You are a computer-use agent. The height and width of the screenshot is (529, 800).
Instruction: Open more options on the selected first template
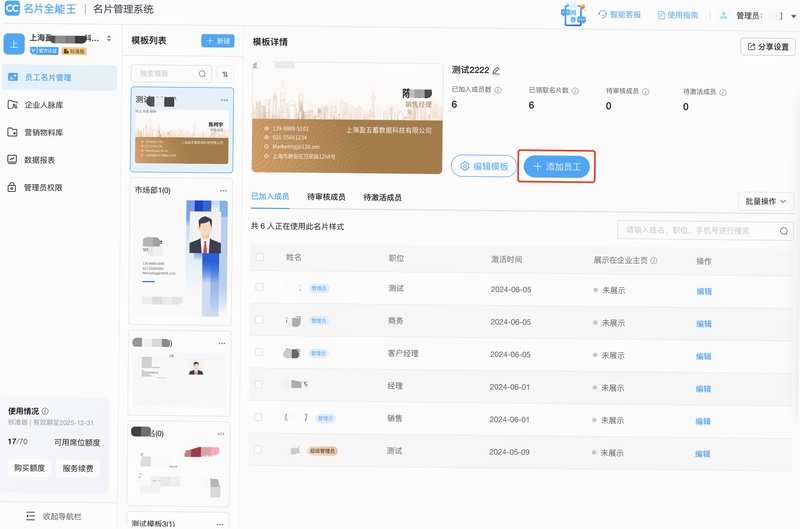pos(224,100)
